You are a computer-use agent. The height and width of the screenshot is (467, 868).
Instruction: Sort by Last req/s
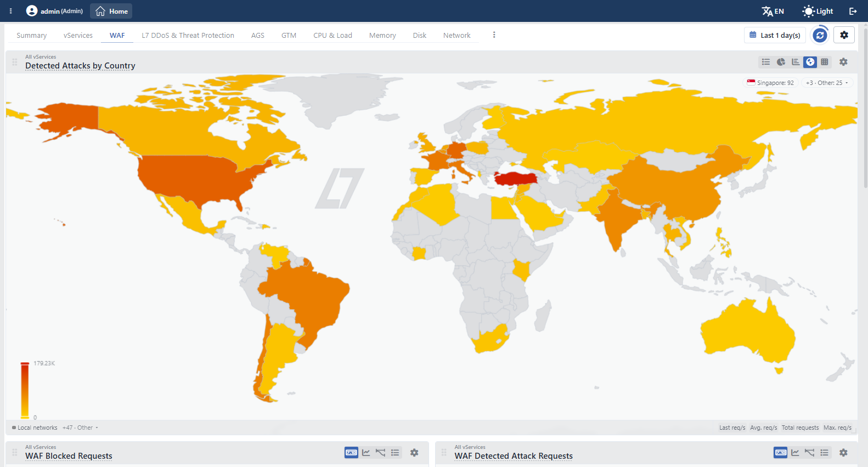pos(732,428)
